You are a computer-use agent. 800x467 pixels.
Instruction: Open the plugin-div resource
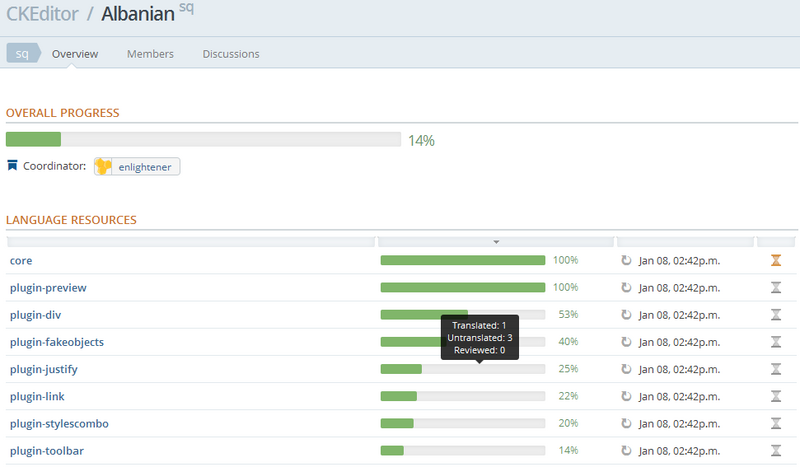[35, 315]
